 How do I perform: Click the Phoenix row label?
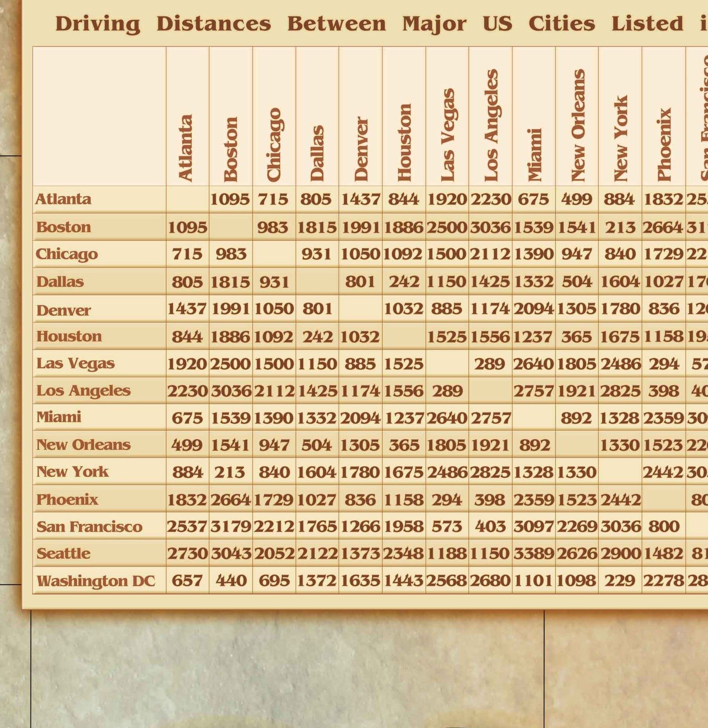tap(67, 499)
